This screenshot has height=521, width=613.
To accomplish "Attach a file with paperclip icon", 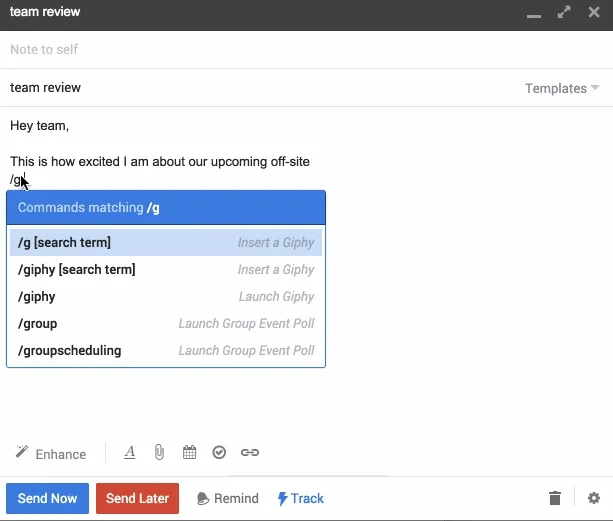I will click(159, 453).
